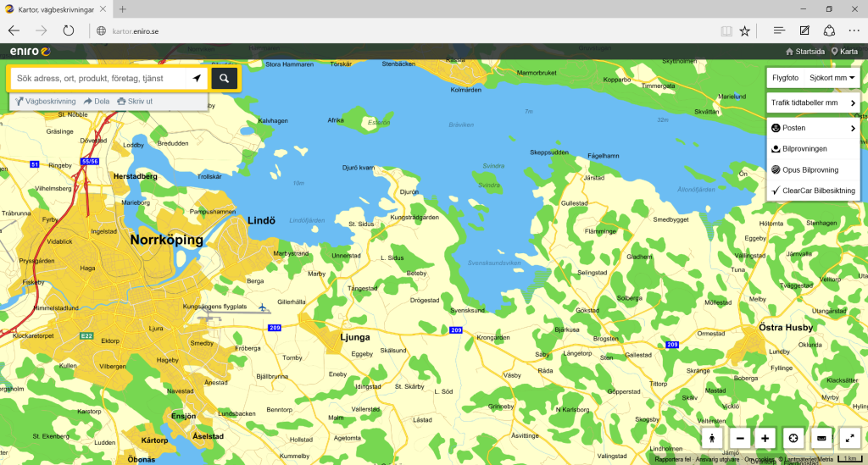Click the 55/56 road sign
This screenshot has height=465, width=868.
tap(89, 162)
